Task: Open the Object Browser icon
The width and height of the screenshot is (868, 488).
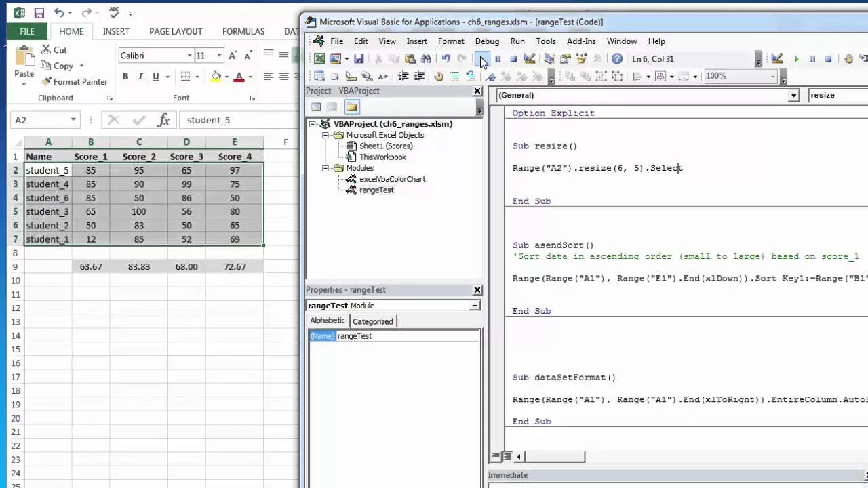Action: point(581,59)
